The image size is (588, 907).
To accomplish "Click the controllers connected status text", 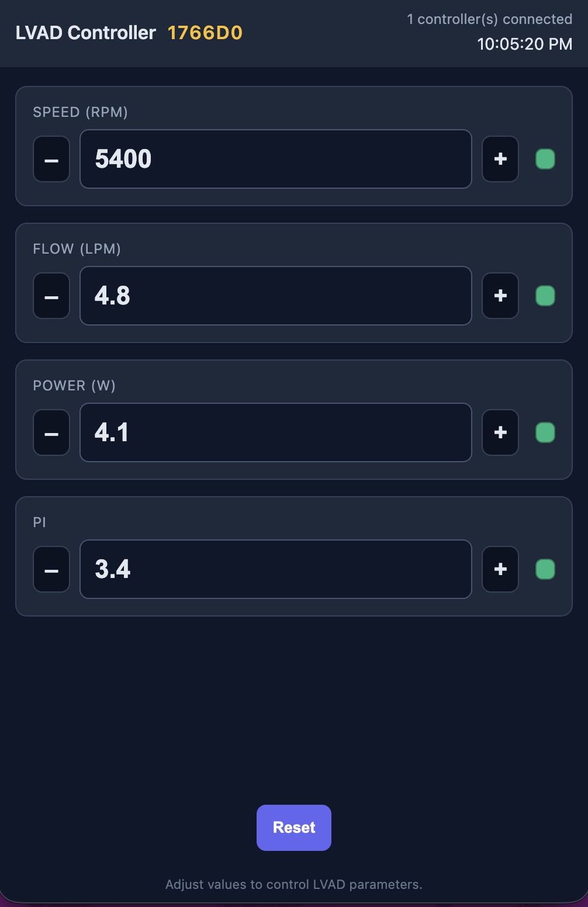I will [x=489, y=19].
